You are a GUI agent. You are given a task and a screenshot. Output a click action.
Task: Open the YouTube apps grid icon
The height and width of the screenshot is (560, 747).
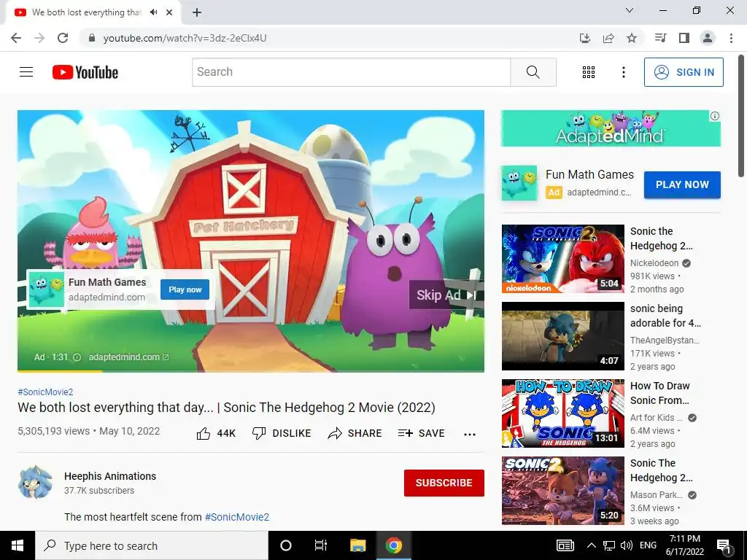click(589, 72)
